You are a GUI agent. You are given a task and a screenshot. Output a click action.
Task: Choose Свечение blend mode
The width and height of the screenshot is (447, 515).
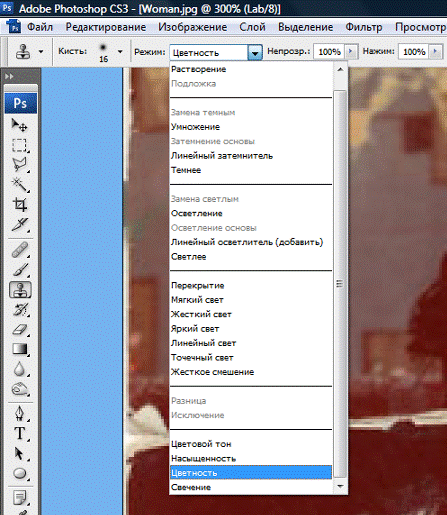(x=251, y=487)
